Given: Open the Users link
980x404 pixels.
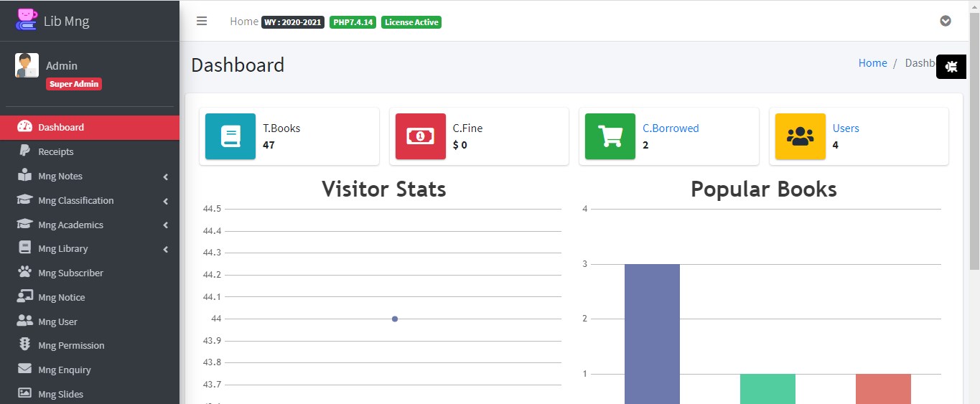Looking at the screenshot, I should [x=846, y=128].
